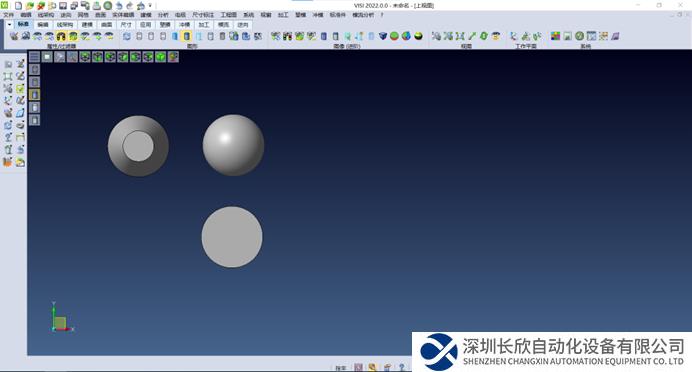Click the green circular icon in system group

pyautogui.click(x=579, y=36)
